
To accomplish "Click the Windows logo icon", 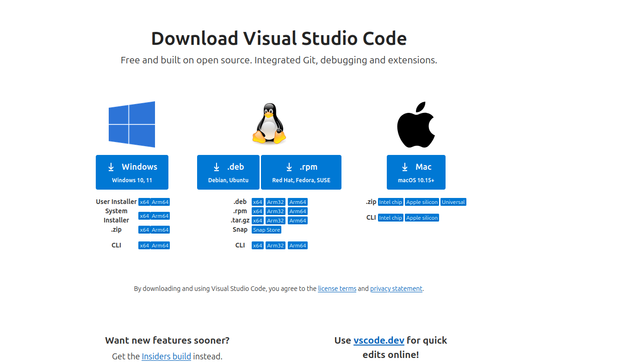I will pyautogui.click(x=132, y=124).
